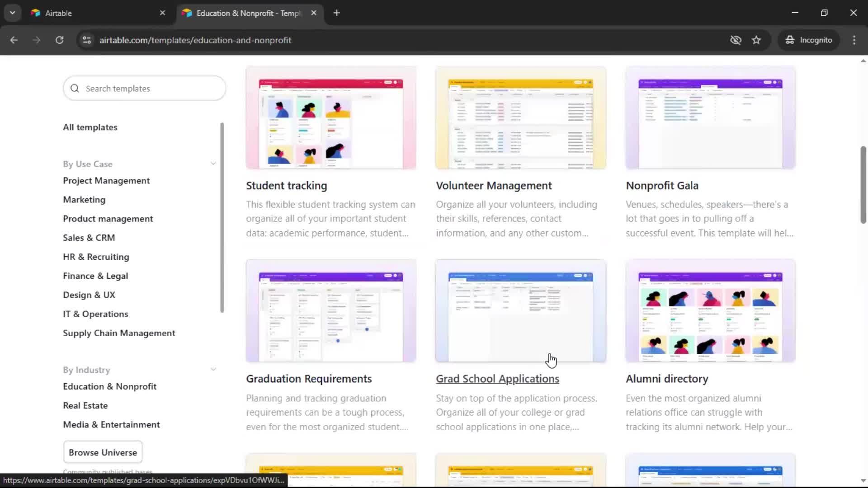Open the Volunteer Management template thumbnail
The height and width of the screenshot is (488, 868).
pos(520,117)
